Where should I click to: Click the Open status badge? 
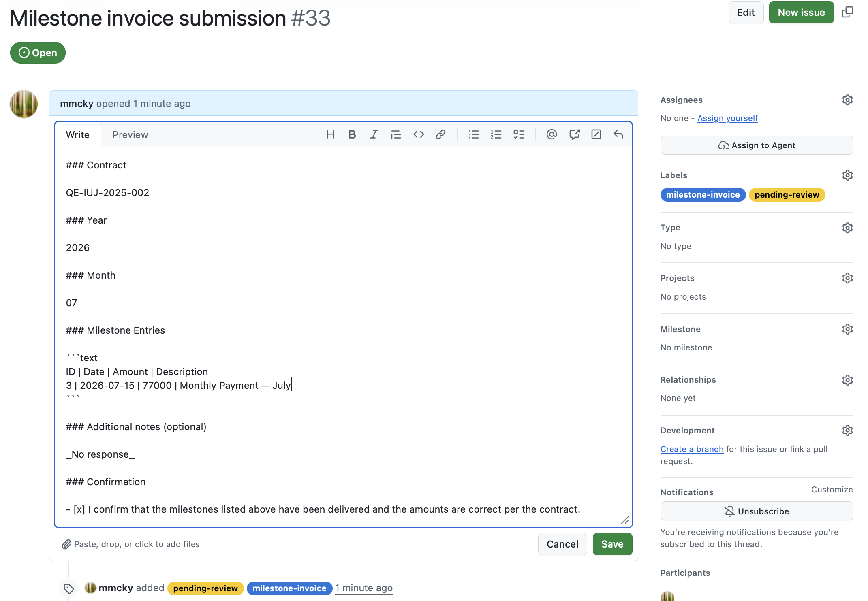click(38, 53)
